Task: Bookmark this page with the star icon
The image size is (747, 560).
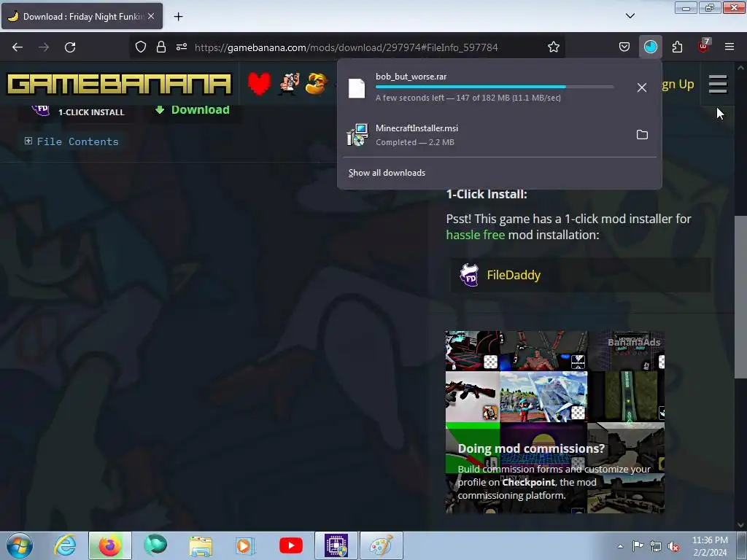Action: 553,47
